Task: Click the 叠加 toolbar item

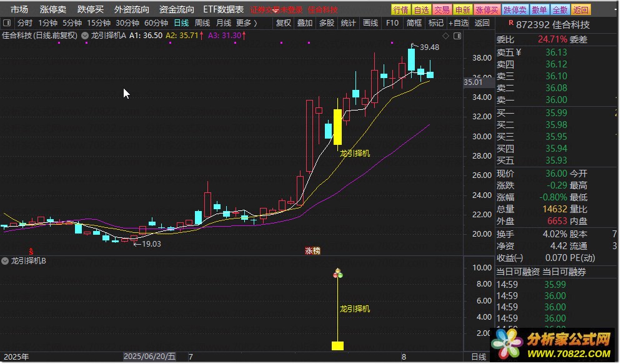Action: (305, 23)
